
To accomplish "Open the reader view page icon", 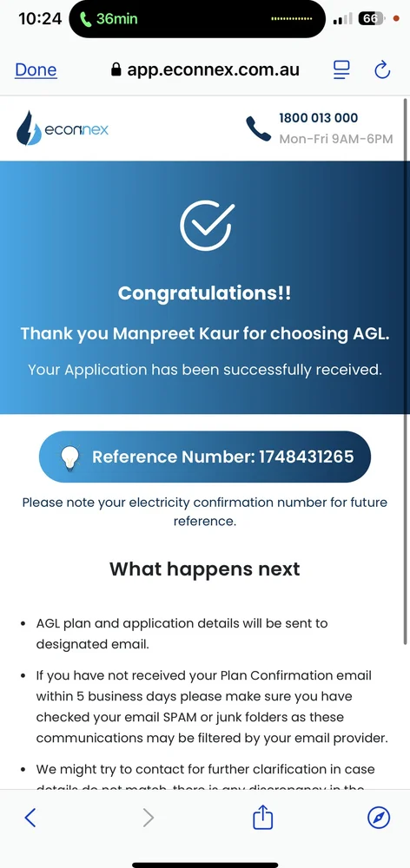I will point(341,69).
